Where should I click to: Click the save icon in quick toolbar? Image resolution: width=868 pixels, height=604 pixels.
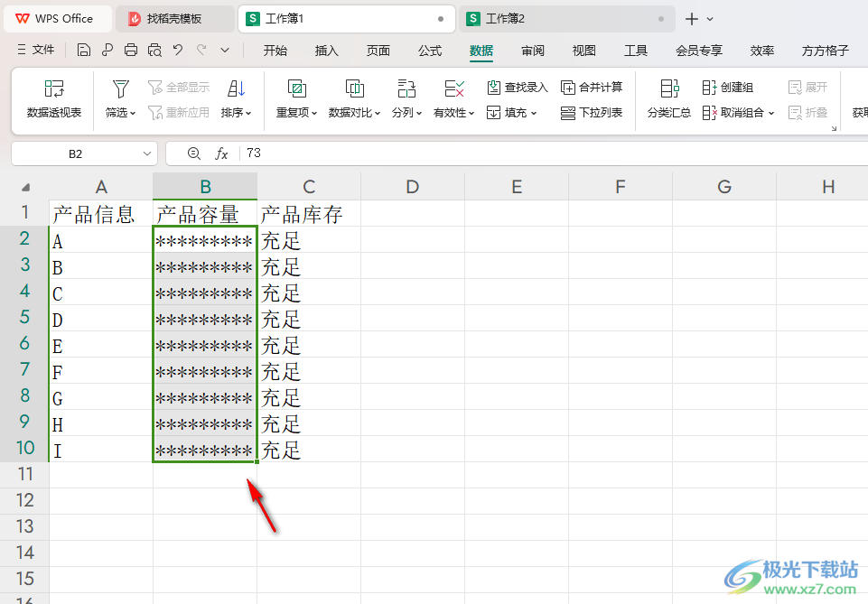[84, 51]
